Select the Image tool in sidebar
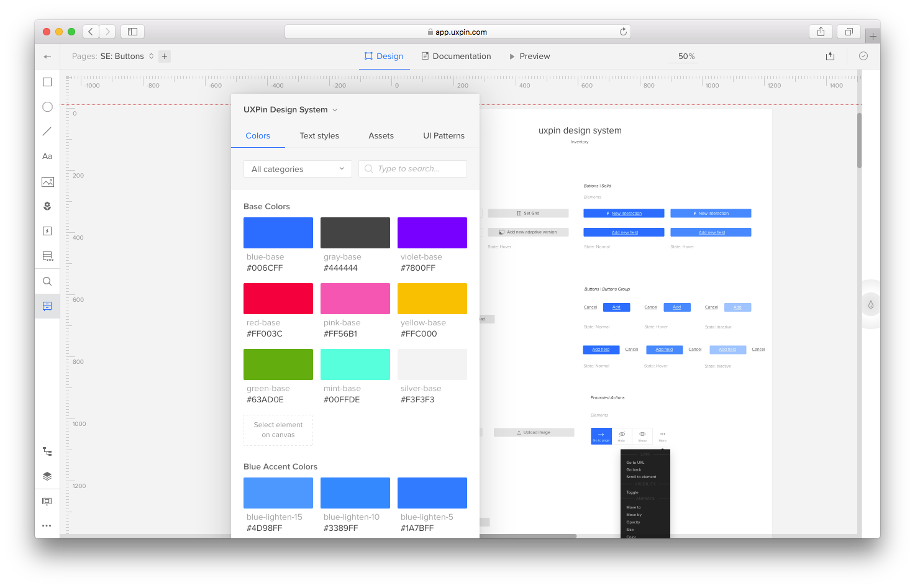 pyautogui.click(x=47, y=182)
